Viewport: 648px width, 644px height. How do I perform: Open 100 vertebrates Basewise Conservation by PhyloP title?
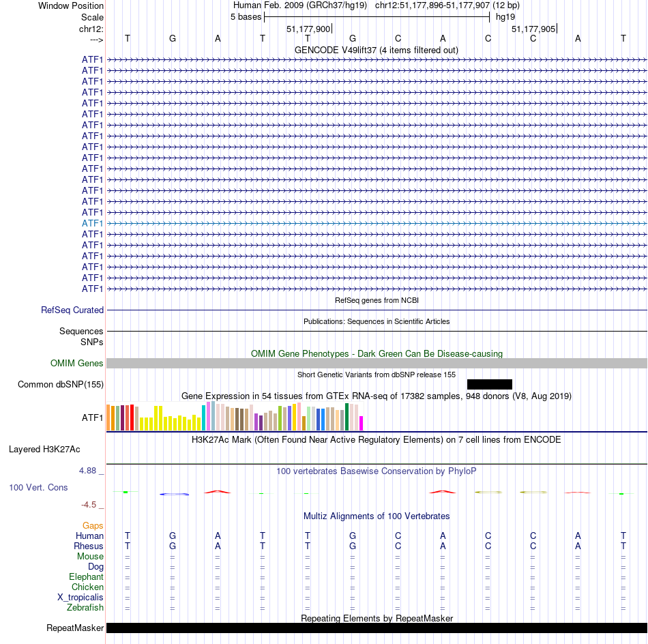(377, 471)
